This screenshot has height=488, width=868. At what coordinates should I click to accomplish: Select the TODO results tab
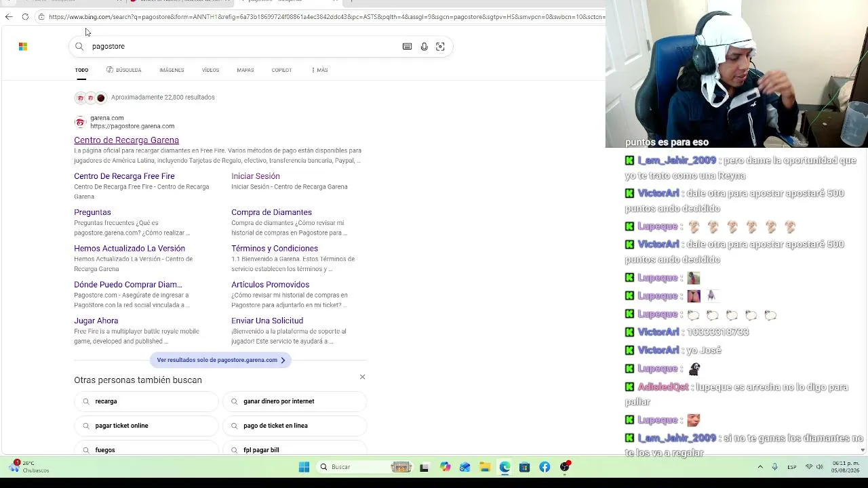click(81, 70)
